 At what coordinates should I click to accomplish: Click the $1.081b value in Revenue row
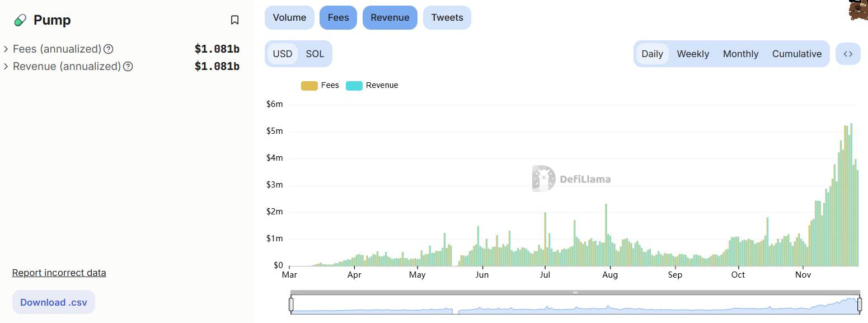point(217,67)
